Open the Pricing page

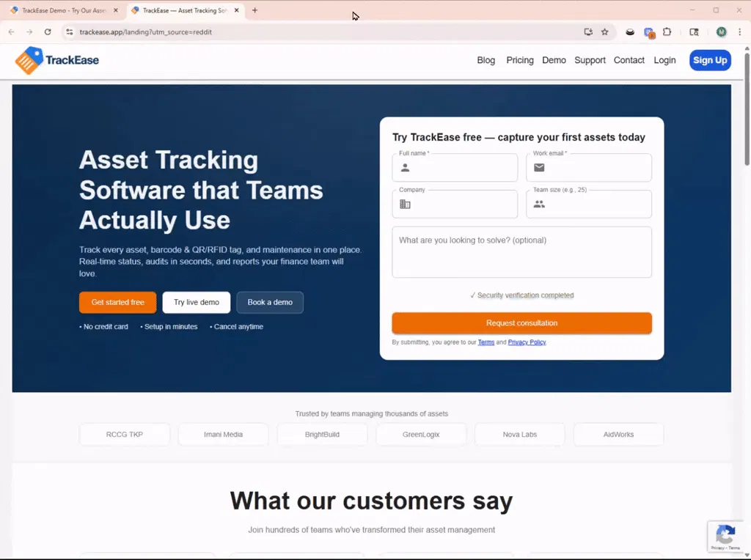click(520, 60)
